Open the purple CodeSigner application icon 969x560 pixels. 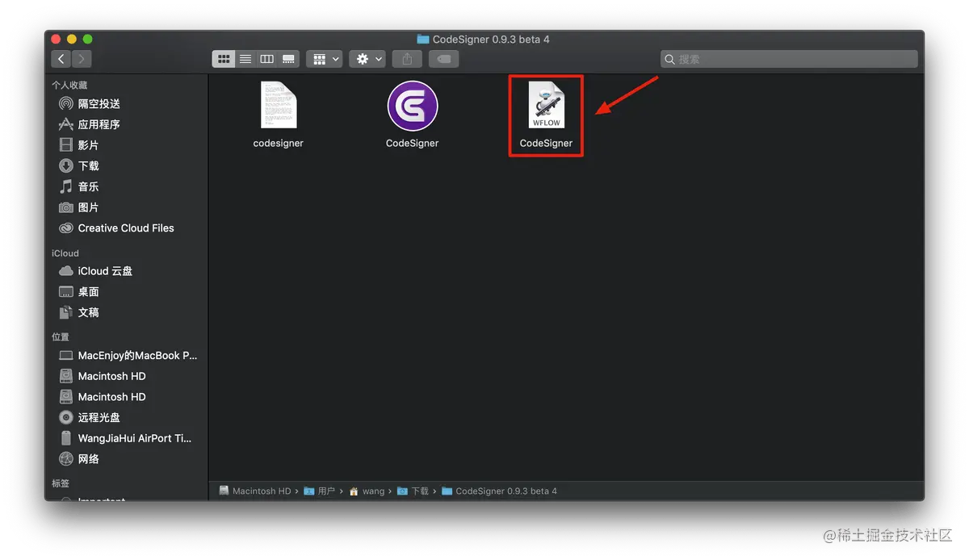coord(413,106)
